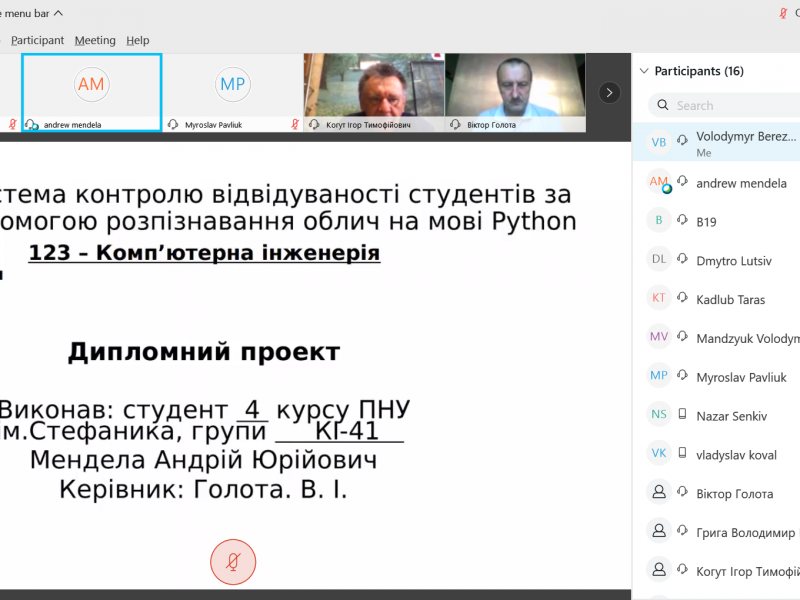Screen dimensions: 800x600
Task: Open the Help menu
Action: (x=138, y=40)
